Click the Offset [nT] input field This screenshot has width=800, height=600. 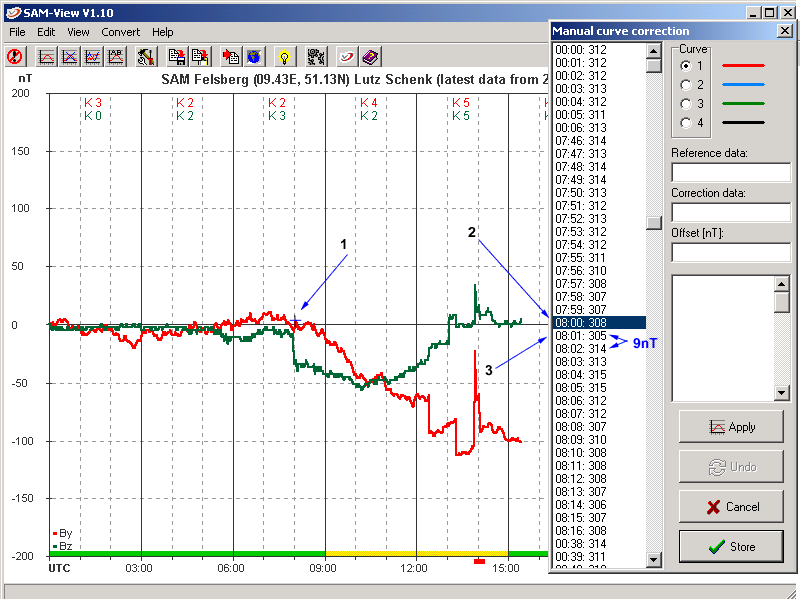click(x=731, y=252)
